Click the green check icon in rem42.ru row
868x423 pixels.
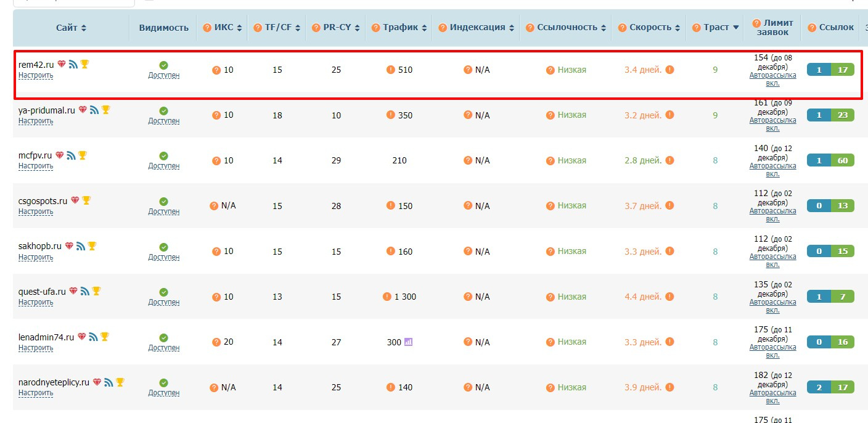[163, 65]
